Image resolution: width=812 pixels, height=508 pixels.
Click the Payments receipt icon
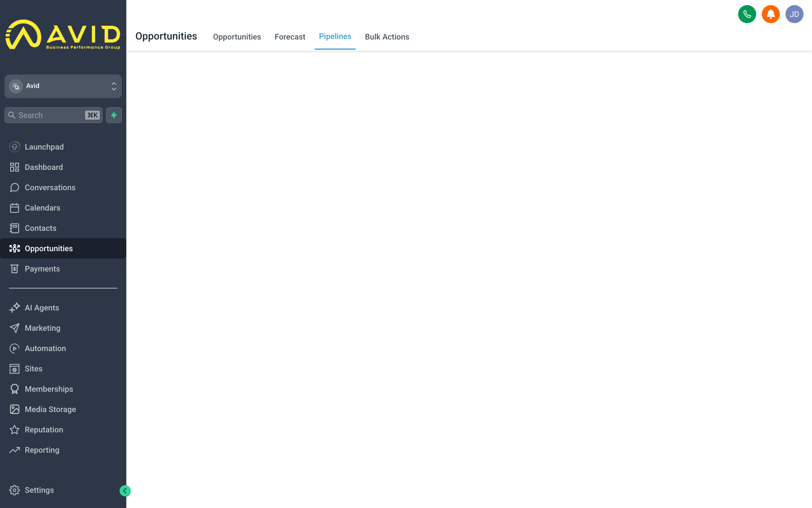pos(14,269)
